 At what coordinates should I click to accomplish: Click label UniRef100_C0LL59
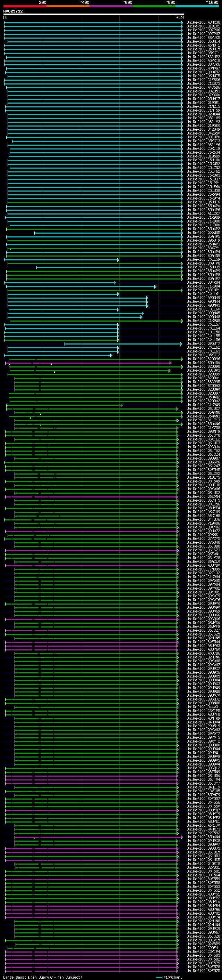point(203,259)
